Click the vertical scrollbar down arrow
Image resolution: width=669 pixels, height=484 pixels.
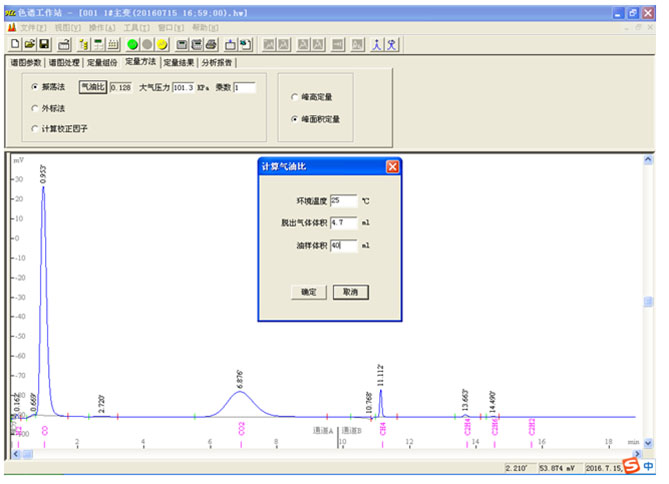coord(648,442)
